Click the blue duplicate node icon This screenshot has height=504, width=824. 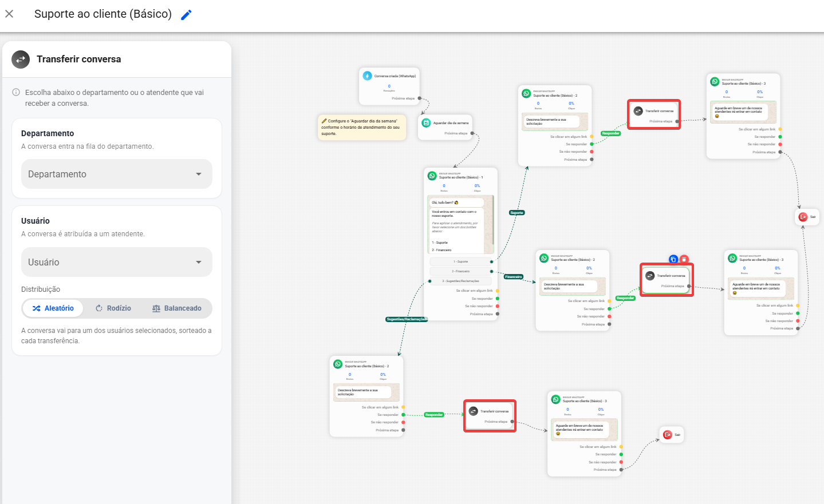tap(673, 259)
